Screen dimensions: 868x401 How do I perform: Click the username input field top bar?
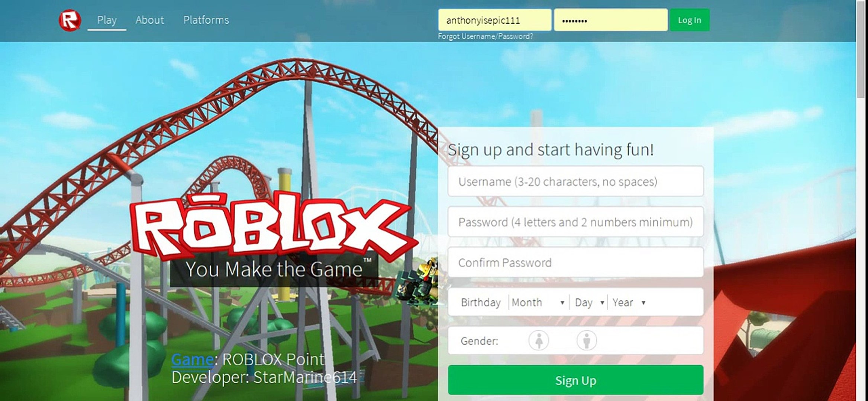pyautogui.click(x=495, y=20)
